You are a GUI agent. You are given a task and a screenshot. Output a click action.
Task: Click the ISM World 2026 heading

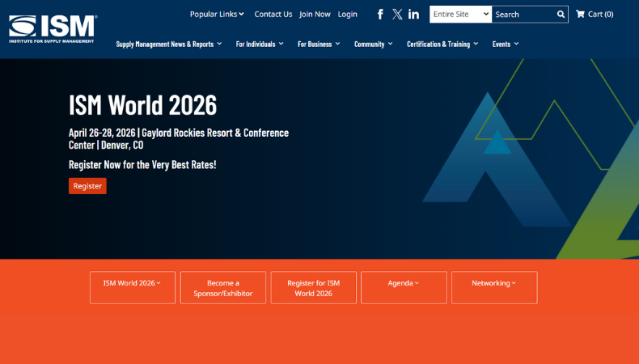pyautogui.click(x=142, y=105)
